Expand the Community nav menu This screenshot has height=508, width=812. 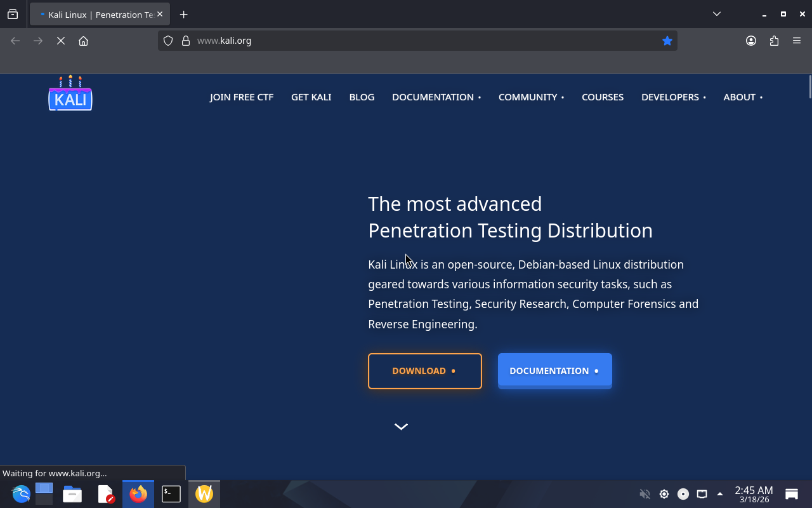click(530, 97)
